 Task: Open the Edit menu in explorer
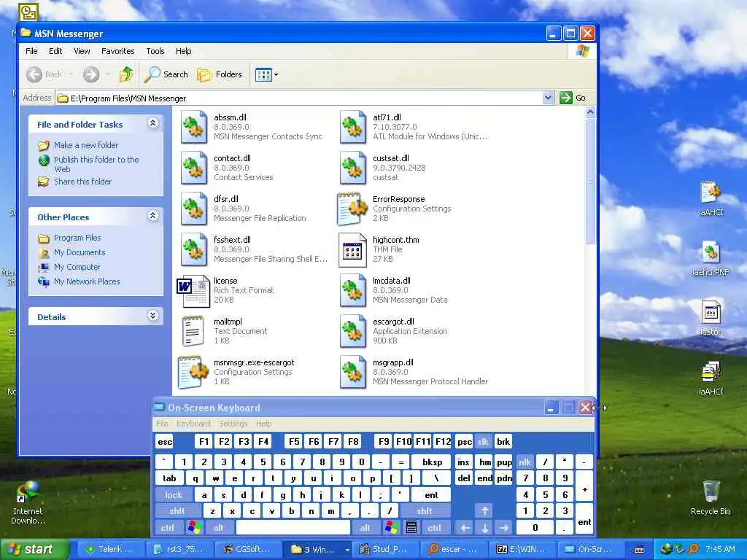pyautogui.click(x=55, y=51)
